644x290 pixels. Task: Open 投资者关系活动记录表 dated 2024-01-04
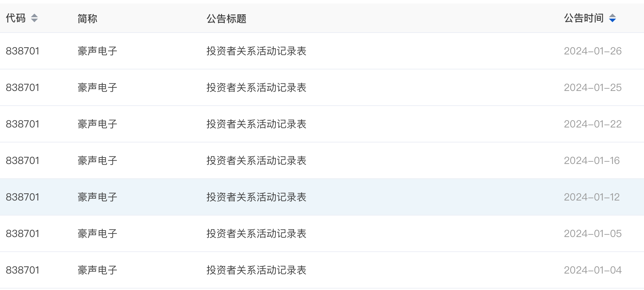[256, 270]
